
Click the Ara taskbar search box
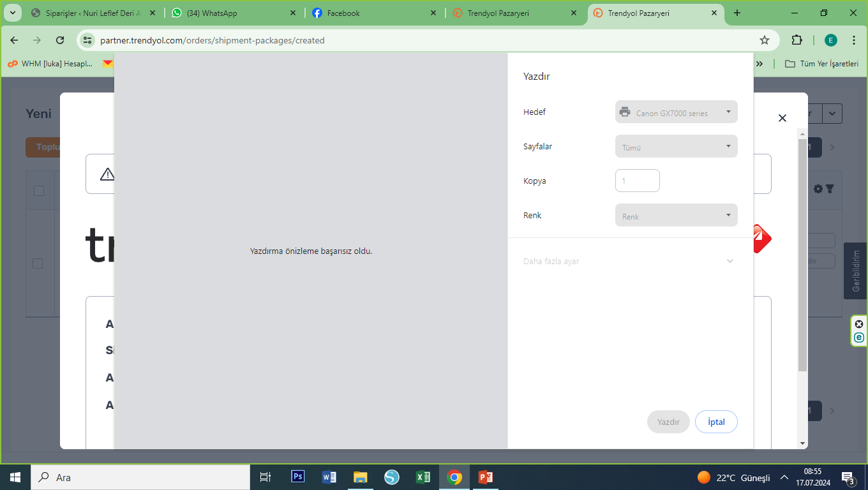point(140,477)
